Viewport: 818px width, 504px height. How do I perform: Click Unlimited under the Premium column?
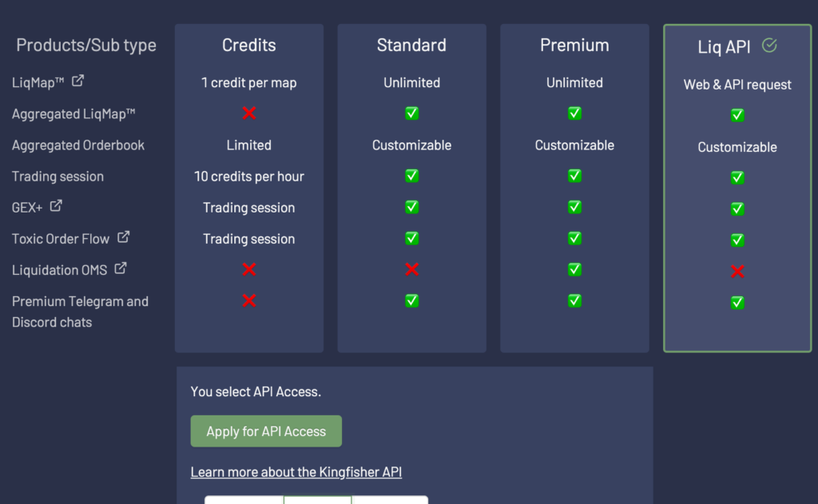pos(574,82)
